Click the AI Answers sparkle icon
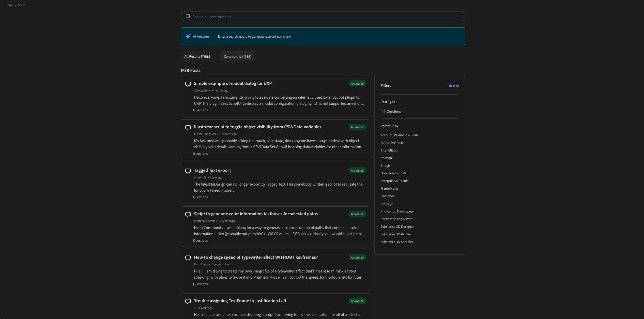The image size is (644, 319). click(188, 36)
